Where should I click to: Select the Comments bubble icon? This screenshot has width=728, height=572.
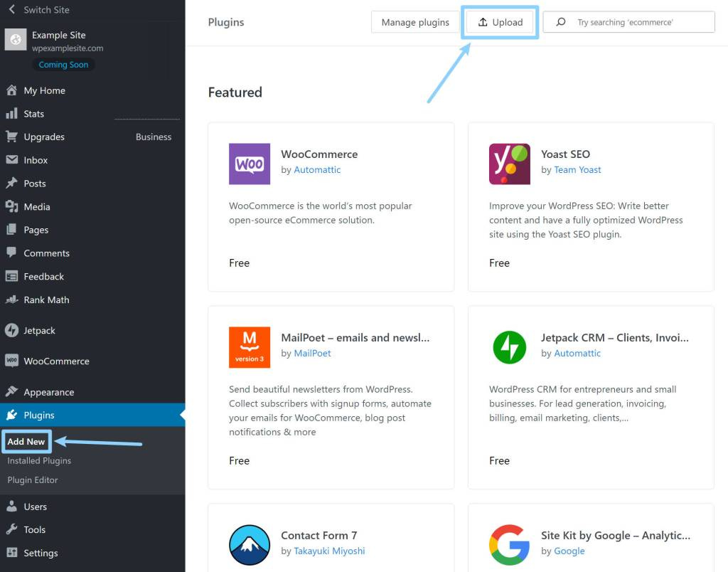pyautogui.click(x=11, y=253)
